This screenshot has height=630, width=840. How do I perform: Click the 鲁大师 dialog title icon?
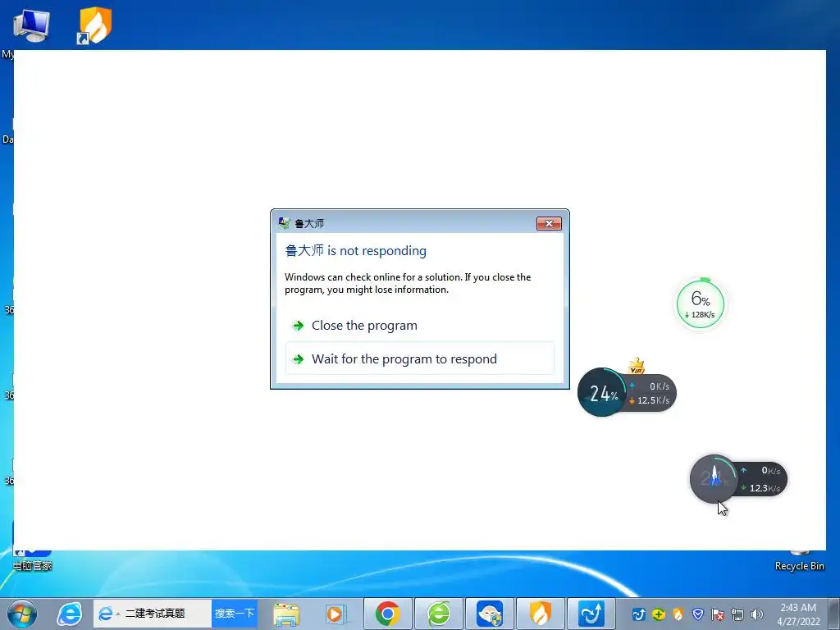point(284,223)
